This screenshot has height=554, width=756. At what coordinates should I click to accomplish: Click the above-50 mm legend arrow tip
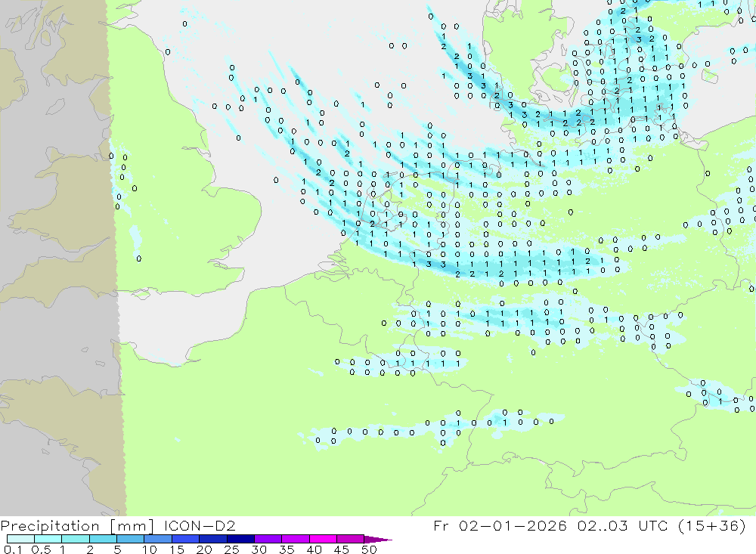[379, 540]
